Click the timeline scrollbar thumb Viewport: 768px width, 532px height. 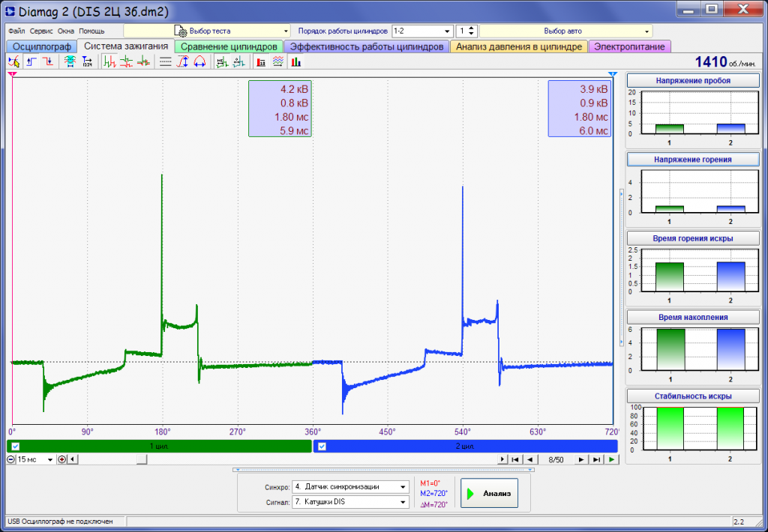(x=142, y=459)
